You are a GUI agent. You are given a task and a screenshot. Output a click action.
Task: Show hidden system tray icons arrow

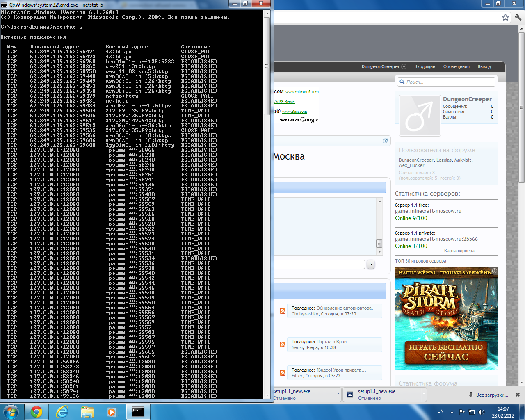[452, 412]
